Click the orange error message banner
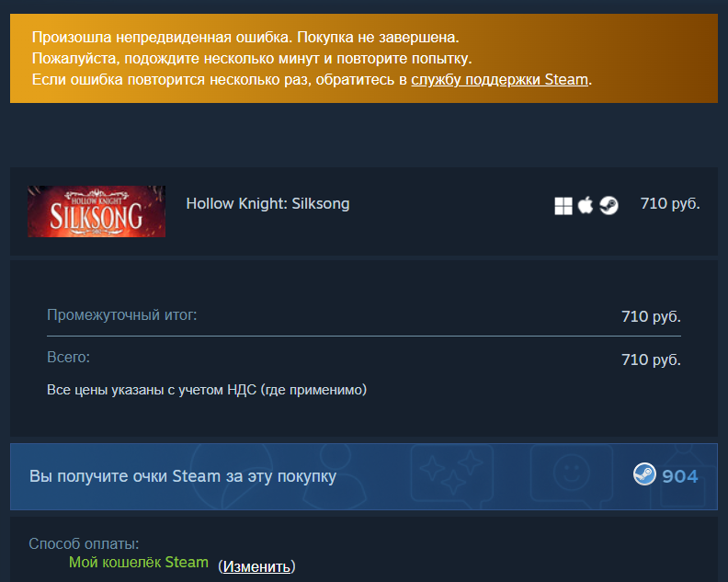 point(364,58)
